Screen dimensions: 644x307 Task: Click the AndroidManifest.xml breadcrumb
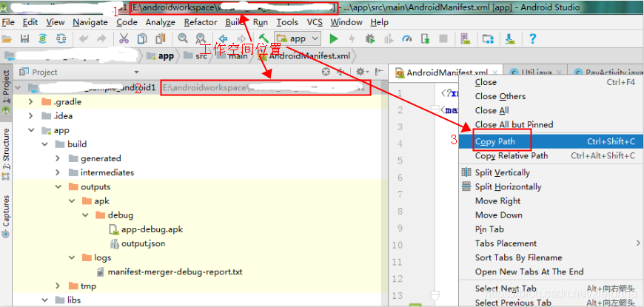304,55
